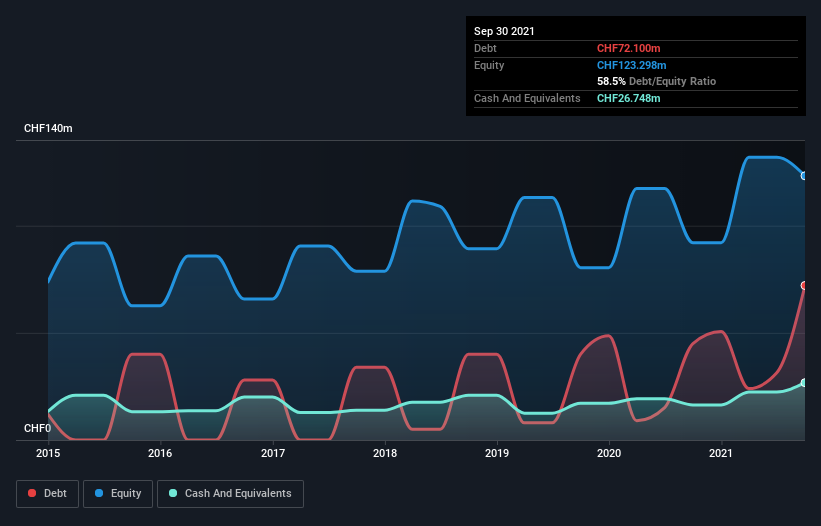
Task: Click the 58.5% Debt/Equity Ratio text
Action: (657, 81)
